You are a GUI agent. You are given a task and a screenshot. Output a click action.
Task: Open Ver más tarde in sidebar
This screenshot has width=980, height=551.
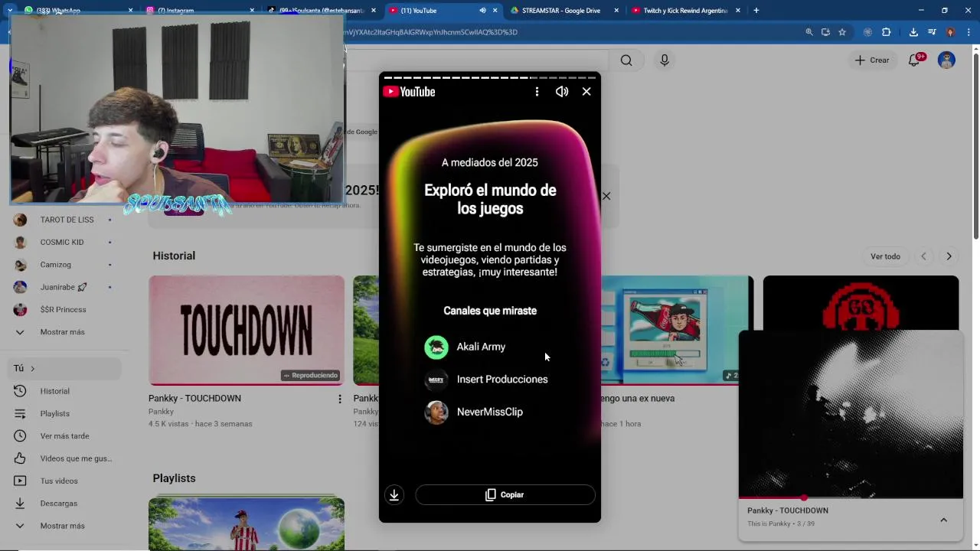(x=64, y=436)
